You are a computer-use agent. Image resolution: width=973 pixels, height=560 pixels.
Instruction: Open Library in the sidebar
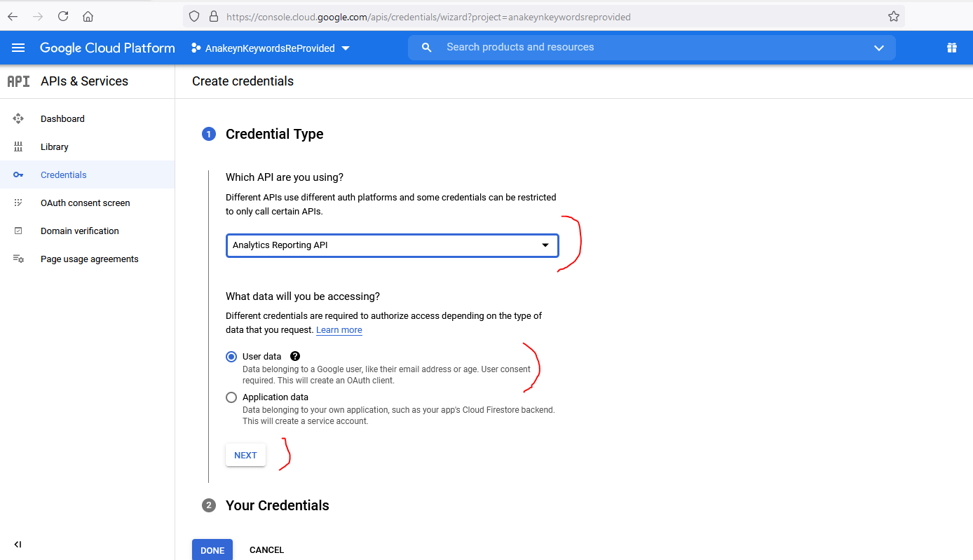[x=55, y=147]
